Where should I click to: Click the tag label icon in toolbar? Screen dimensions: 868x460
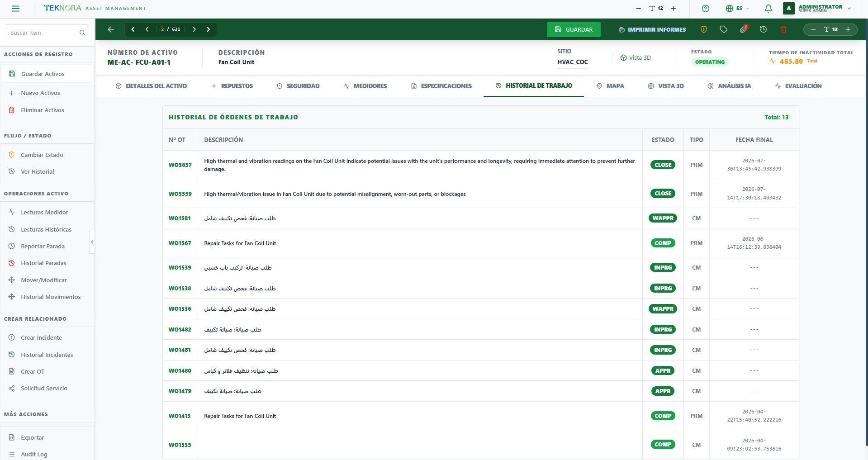coord(723,29)
